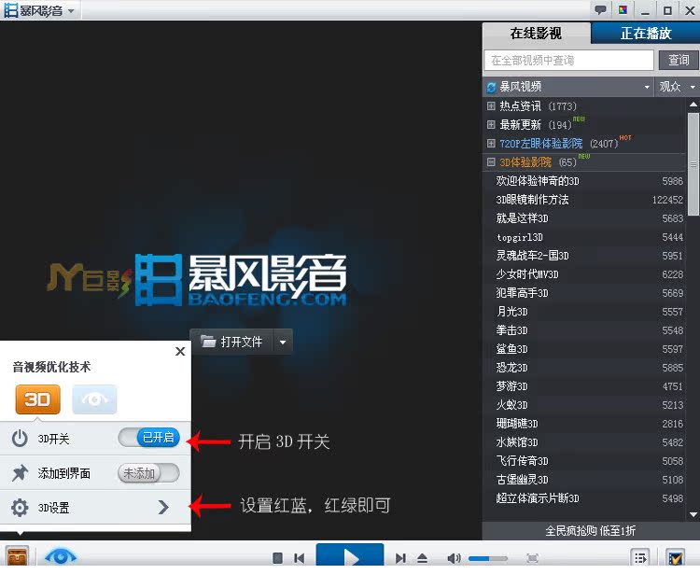The height and width of the screenshot is (588, 700).
Task: Expand the 最新更新 category
Action: pyautogui.click(x=491, y=124)
